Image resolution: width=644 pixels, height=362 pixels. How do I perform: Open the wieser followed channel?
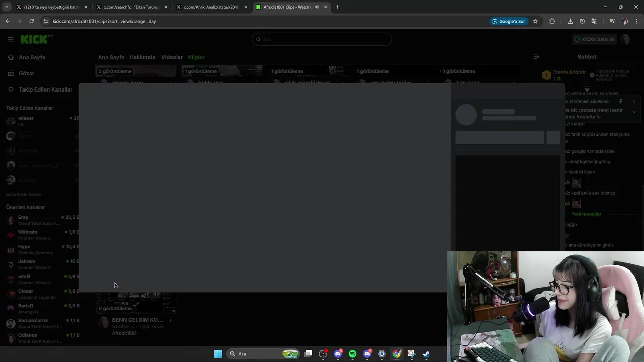[x=42, y=121]
